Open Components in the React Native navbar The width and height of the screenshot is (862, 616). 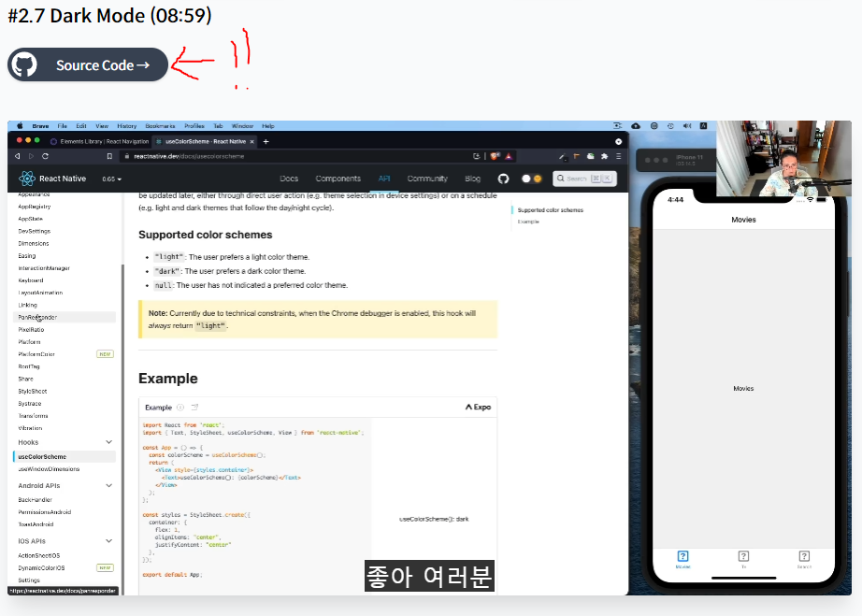tap(338, 179)
